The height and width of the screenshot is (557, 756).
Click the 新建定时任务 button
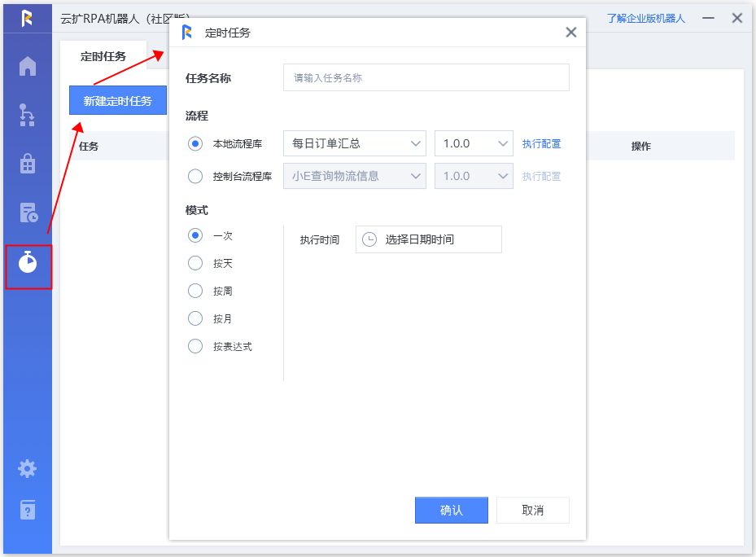tap(118, 100)
